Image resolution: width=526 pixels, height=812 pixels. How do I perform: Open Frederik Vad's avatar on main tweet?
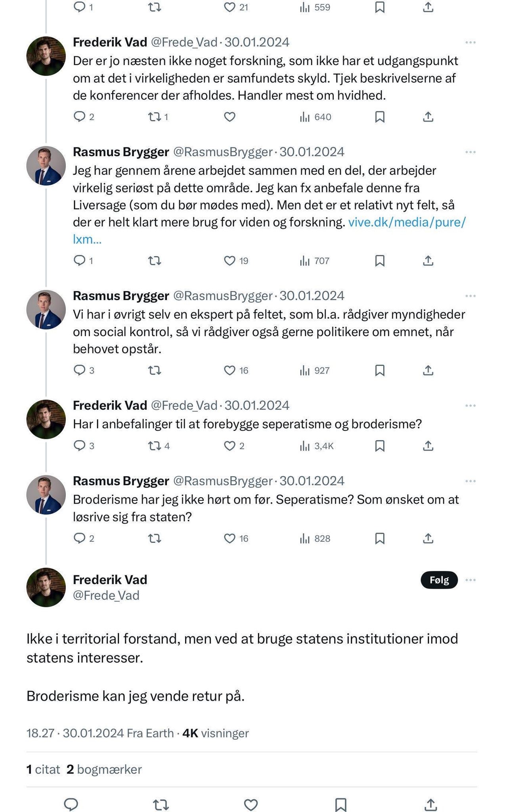click(x=46, y=587)
